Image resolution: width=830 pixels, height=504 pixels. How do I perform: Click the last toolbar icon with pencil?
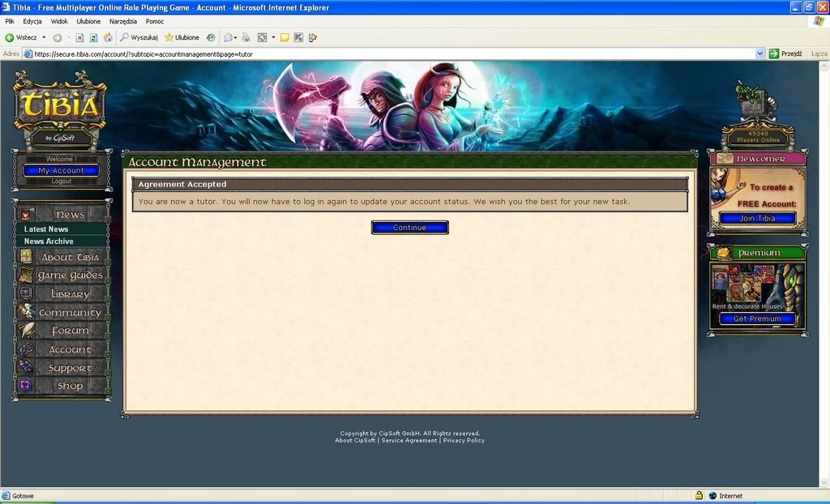click(x=313, y=37)
